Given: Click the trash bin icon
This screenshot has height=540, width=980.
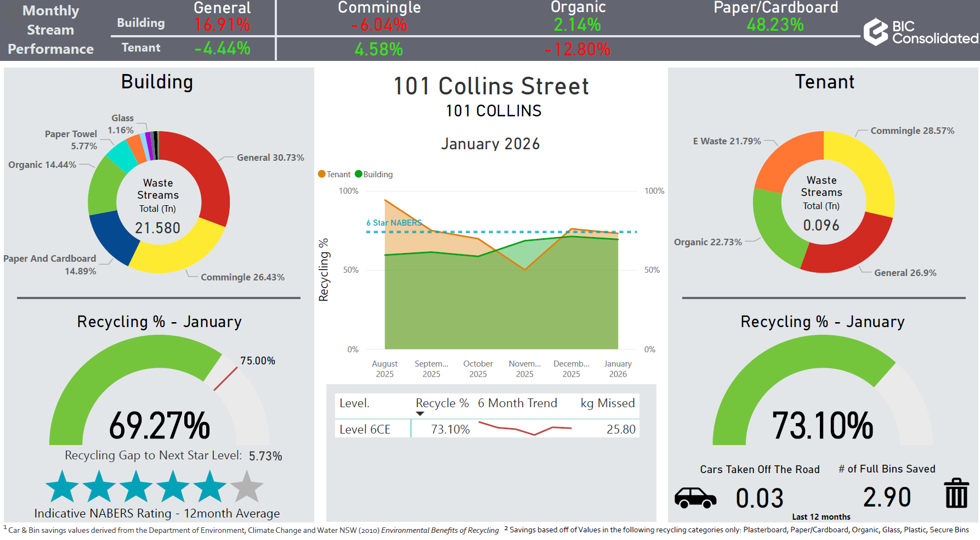Looking at the screenshot, I should [956, 493].
